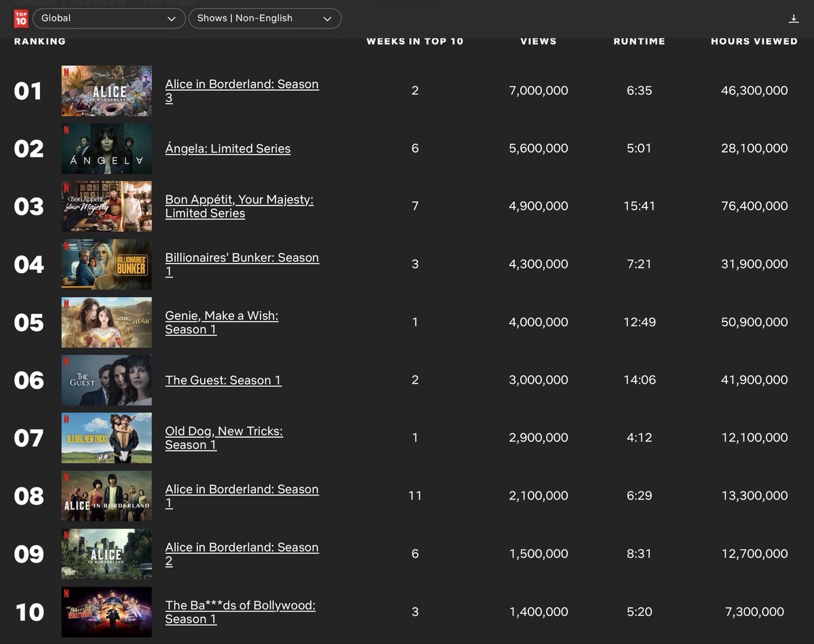This screenshot has width=814, height=644.
Task: Click the 12:49 runtime value
Action: [639, 322]
